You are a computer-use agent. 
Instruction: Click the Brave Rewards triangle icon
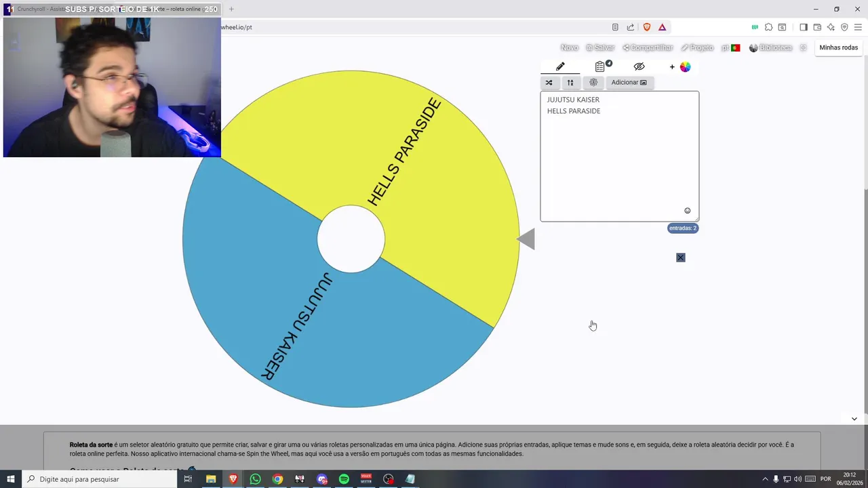663,27
